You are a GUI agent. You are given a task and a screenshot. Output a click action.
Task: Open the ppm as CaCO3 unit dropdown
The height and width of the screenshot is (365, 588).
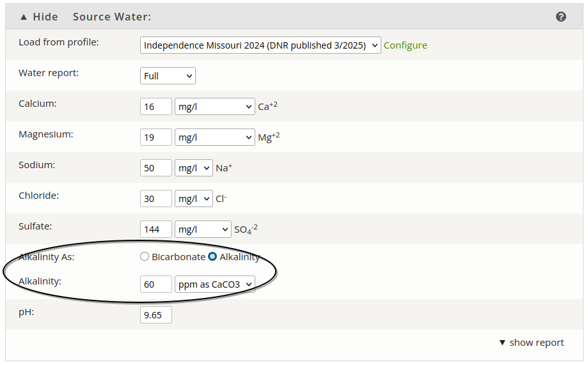coord(215,284)
